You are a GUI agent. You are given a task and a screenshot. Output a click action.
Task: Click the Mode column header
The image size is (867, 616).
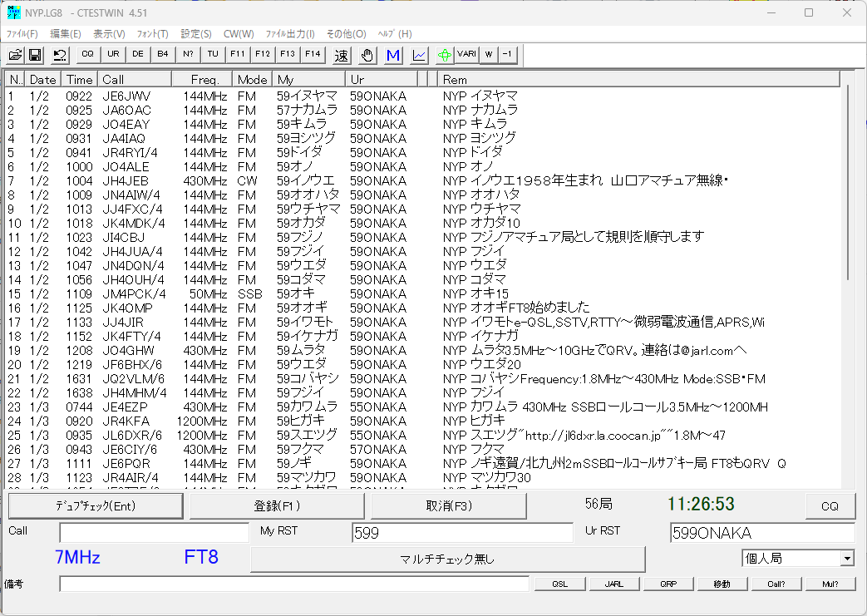point(252,79)
